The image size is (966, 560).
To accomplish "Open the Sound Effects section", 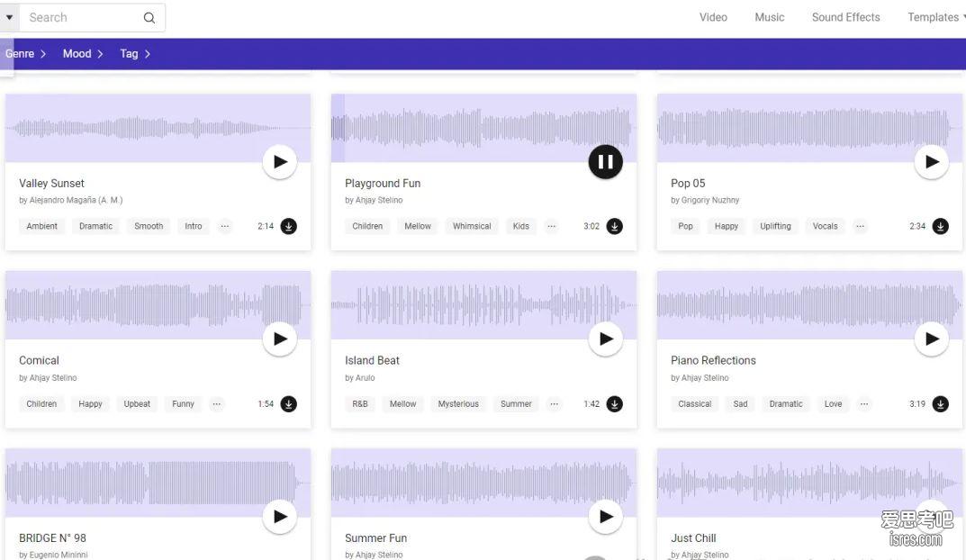I will 845,17.
